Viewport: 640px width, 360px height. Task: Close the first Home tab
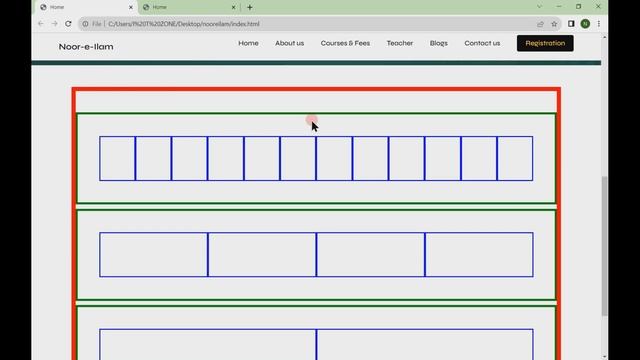coord(131,7)
